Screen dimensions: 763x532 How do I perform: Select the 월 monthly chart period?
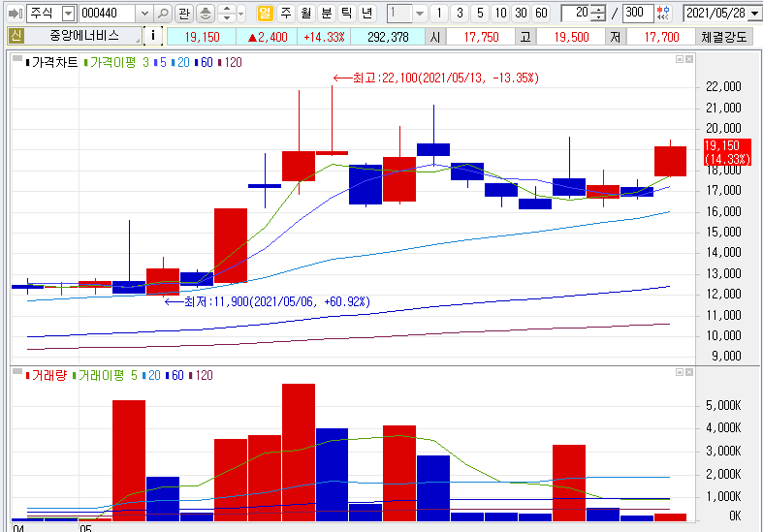(306, 14)
